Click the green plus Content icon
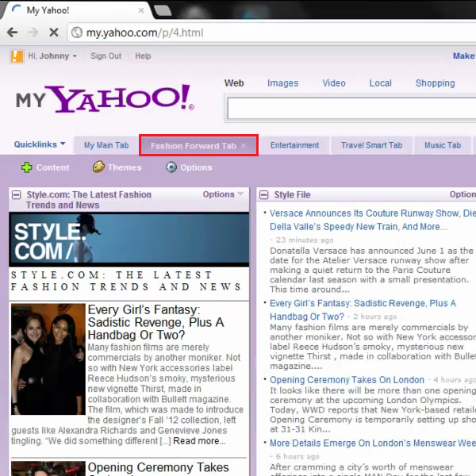This screenshot has height=476, width=476. click(27, 167)
